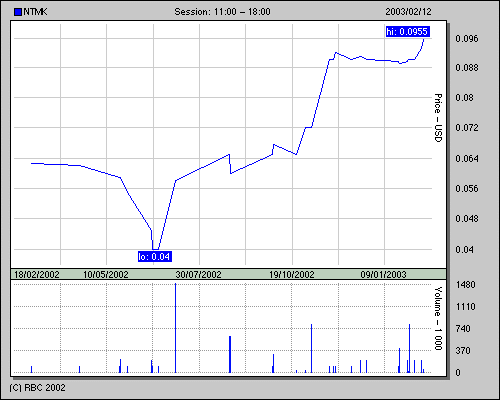Click the 0.04 price axis label
This screenshot has width=500, height=400.
464,250
